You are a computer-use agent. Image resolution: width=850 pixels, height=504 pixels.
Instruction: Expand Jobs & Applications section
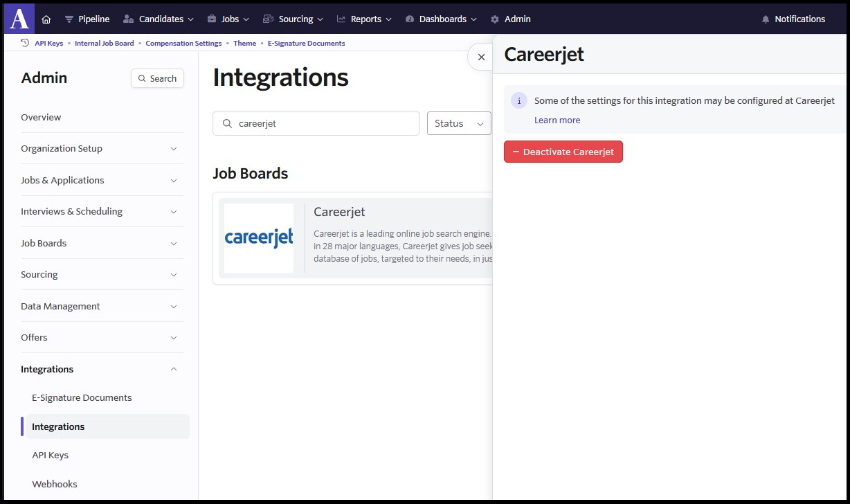99,180
